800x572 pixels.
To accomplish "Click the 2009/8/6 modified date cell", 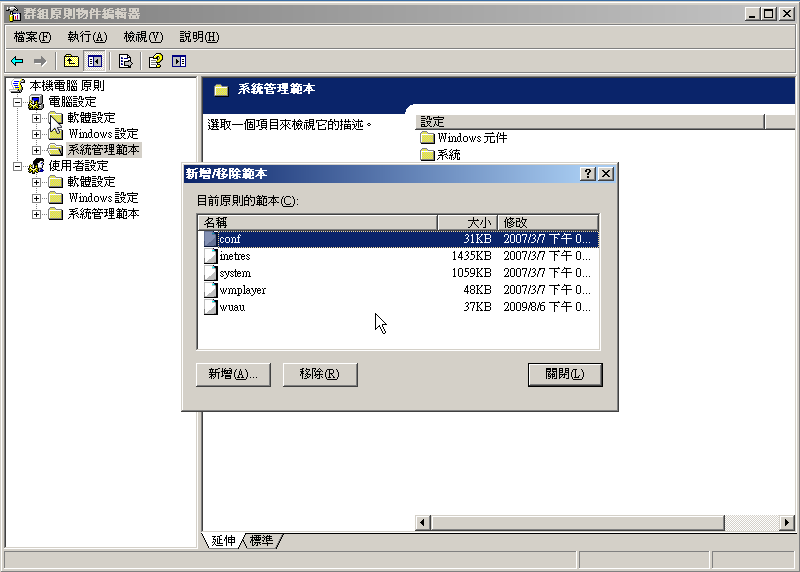I will 547,307.
